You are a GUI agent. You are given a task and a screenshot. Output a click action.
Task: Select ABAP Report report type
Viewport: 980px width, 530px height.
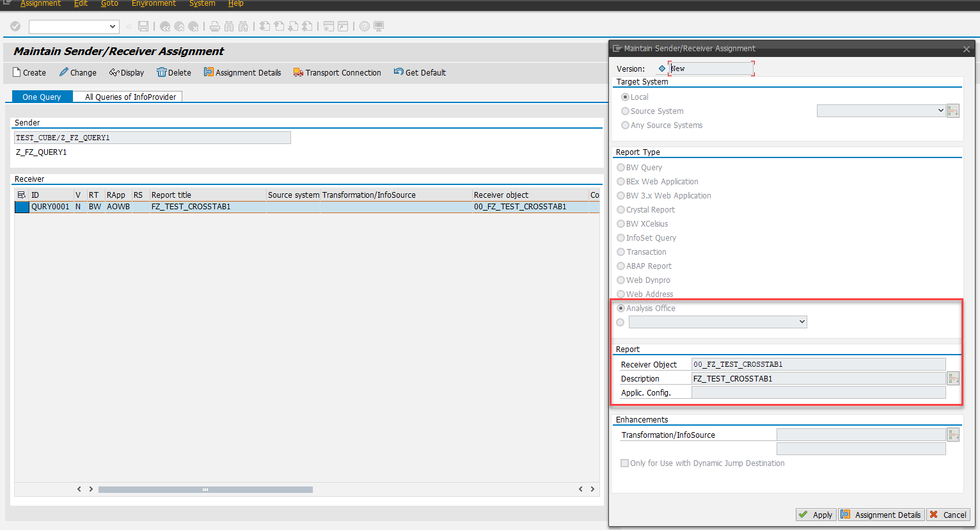click(620, 266)
